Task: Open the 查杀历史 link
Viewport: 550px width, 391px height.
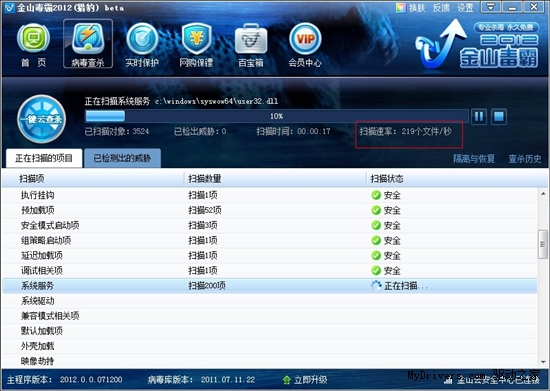Action: point(525,159)
